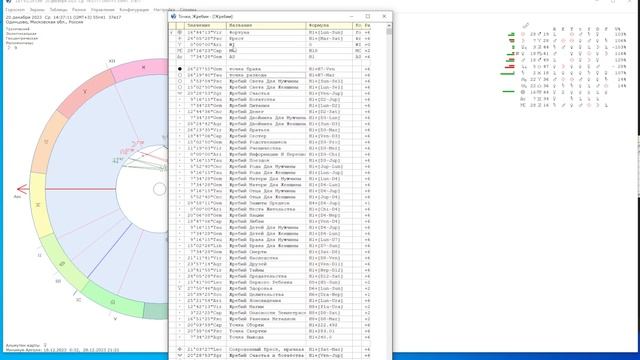Select the Точка Выхода row

(269, 337)
